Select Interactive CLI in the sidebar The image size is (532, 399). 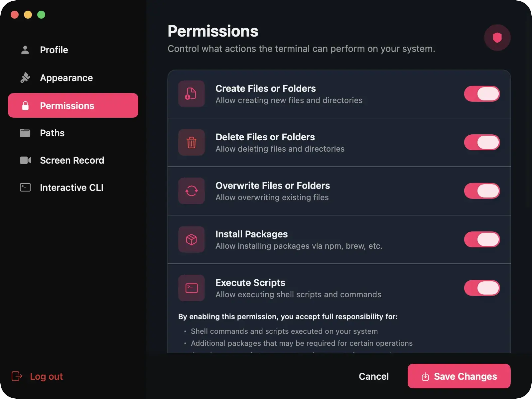[x=71, y=188]
